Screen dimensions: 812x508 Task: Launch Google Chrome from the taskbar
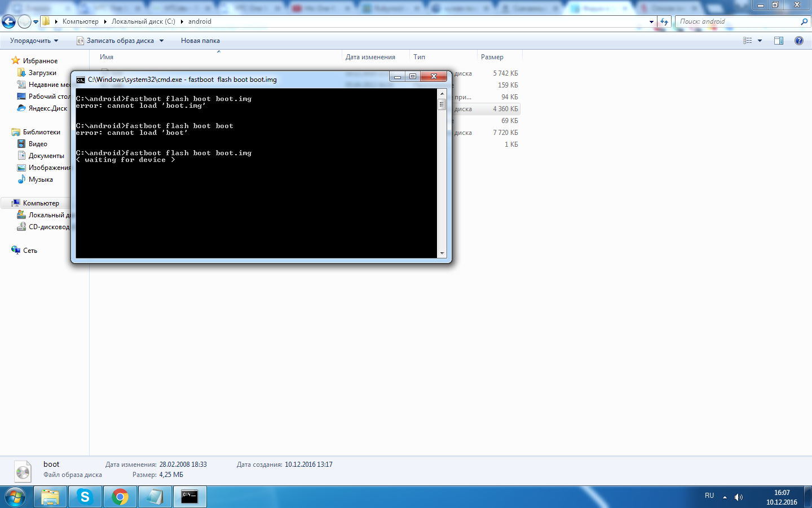(x=120, y=497)
